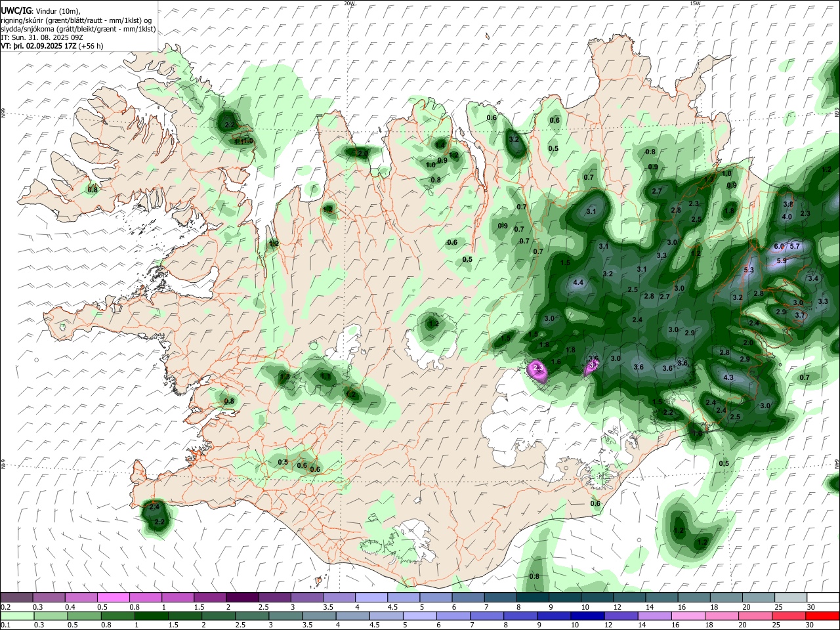Click the darkest purple 2–2.5 swatch in the upper legend
Viewport: 840px width, 630px height.
tap(241, 597)
